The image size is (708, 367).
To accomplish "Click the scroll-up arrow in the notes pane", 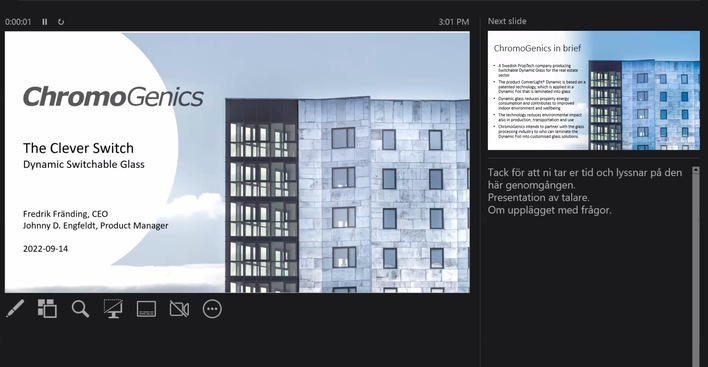I will click(x=696, y=170).
